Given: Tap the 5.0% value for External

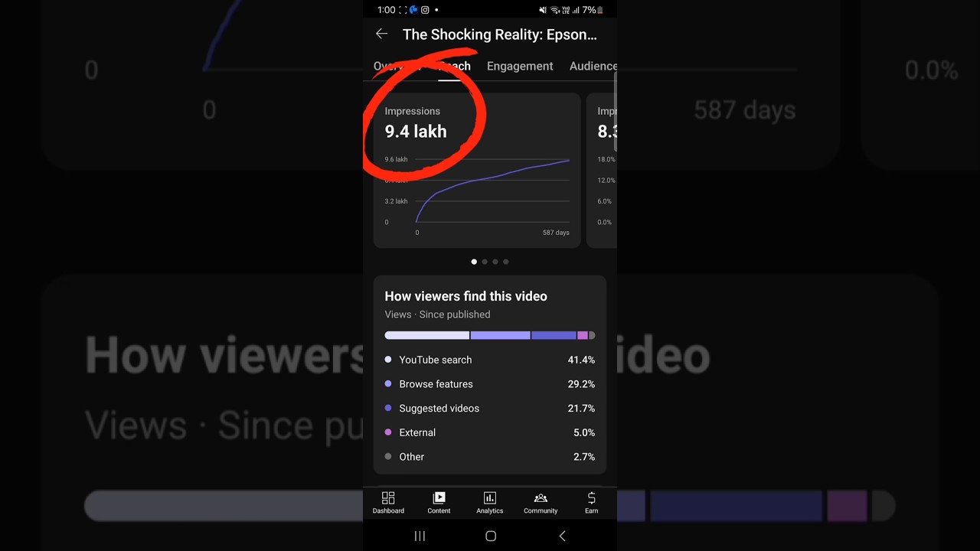Looking at the screenshot, I should (584, 432).
